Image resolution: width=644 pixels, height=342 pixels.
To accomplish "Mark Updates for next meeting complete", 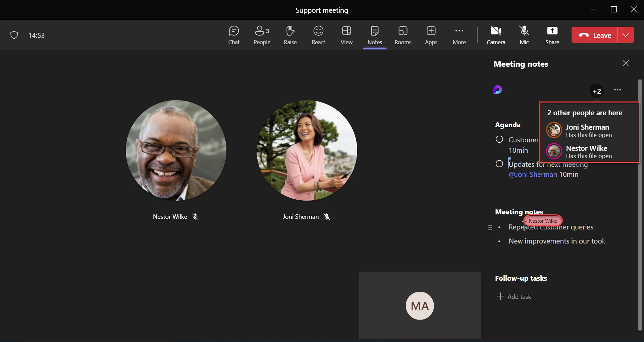I will (499, 164).
